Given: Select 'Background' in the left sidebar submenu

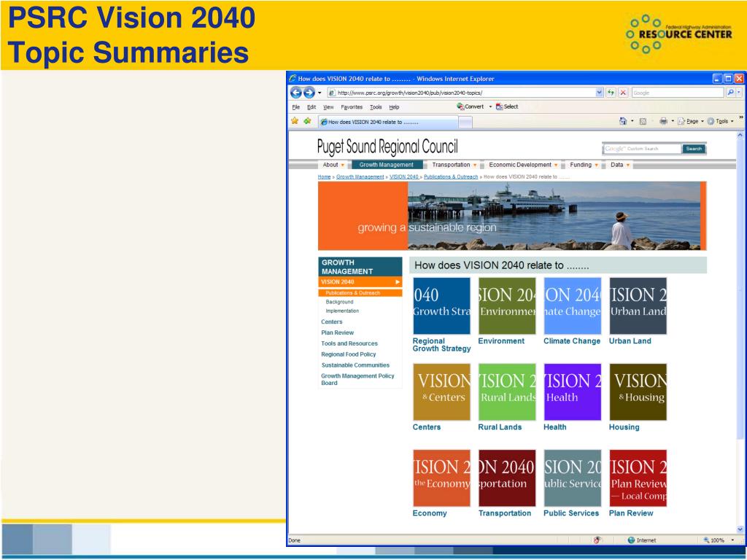Looking at the screenshot, I should point(339,302).
